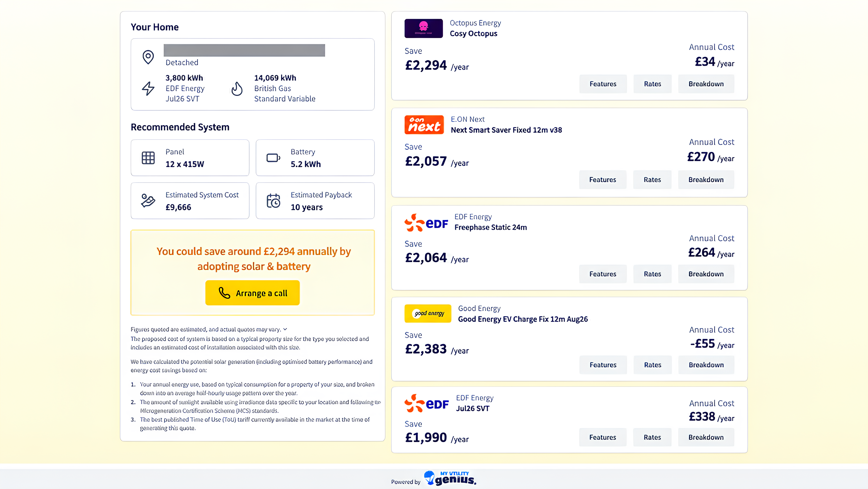The width and height of the screenshot is (868, 489).
Task: Open Features tab for Freephase Static 24m
Action: (x=603, y=274)
